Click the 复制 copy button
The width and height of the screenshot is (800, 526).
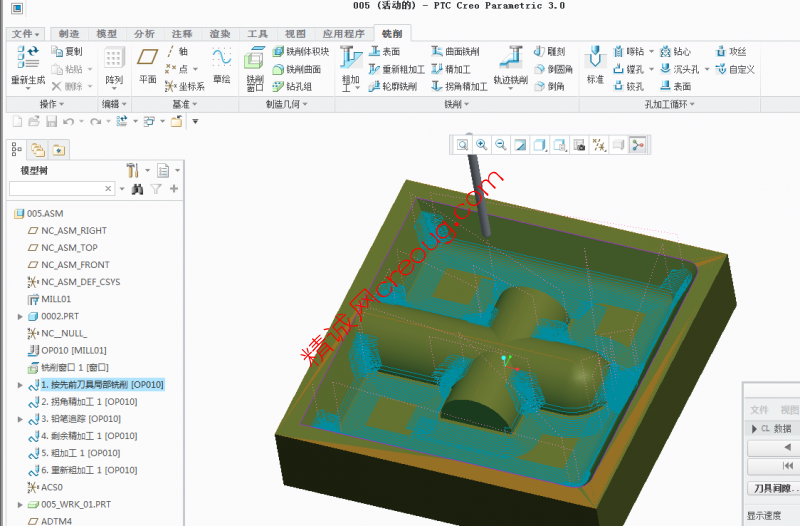click(67, 52)
